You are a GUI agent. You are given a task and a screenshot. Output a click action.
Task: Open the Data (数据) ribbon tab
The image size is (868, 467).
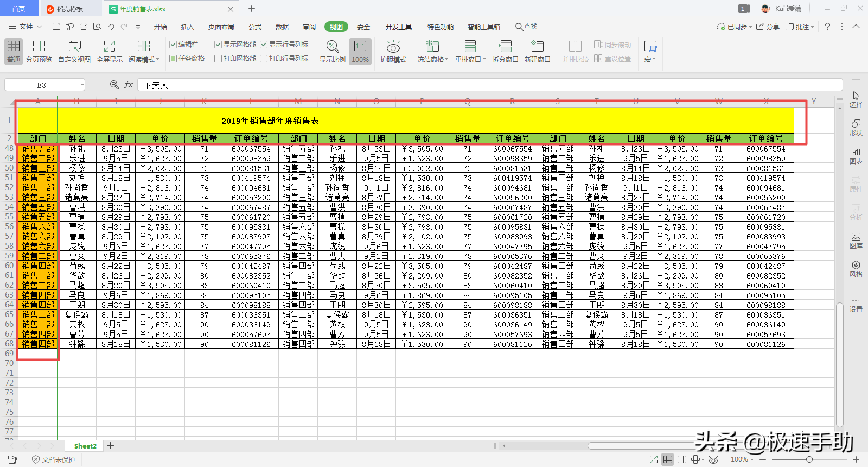pyautogui.click(x=282, y=27)
